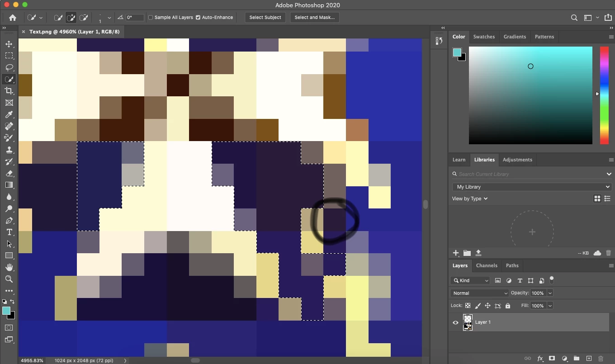Choose Subtract from Selection brush mode
615x364 pixels.
(84, 18)
